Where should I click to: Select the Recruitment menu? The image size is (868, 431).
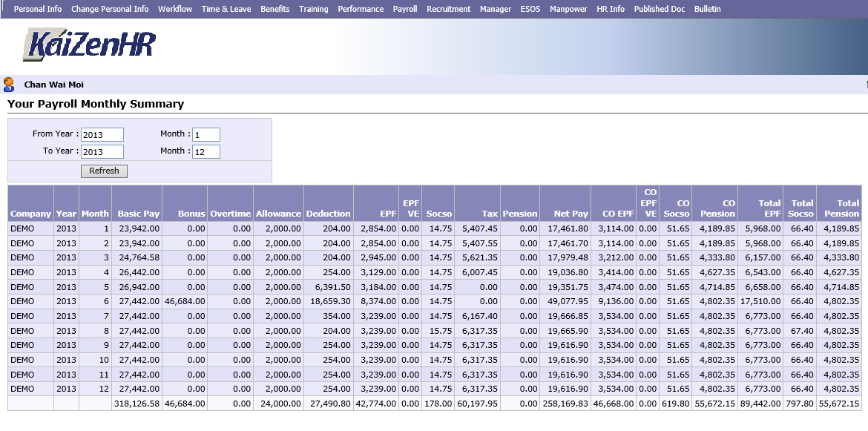pos(448,10)
